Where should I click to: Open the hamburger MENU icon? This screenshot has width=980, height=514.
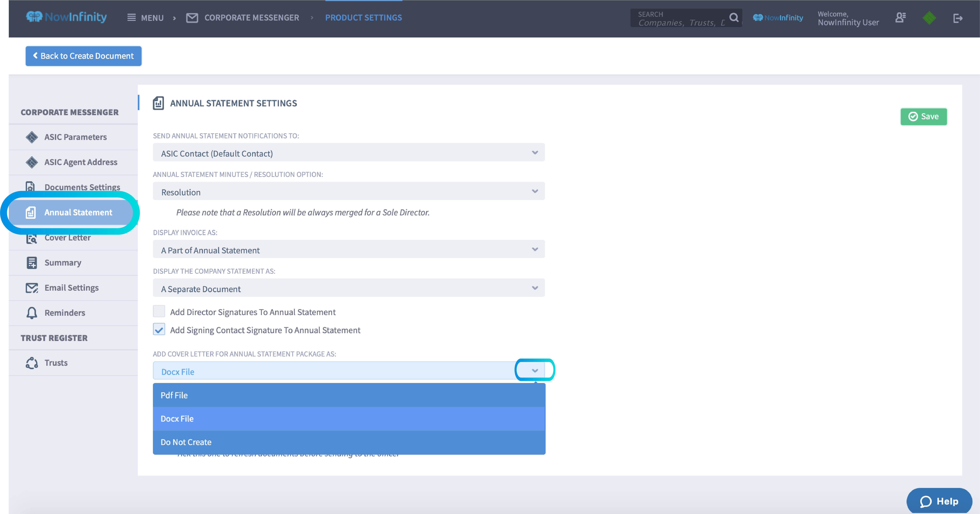(x=131, y=17)
